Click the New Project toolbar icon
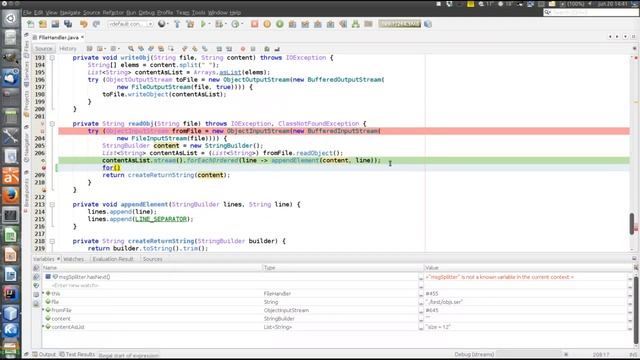The width and height of the screenshot is (640, 360). (43, 24)
